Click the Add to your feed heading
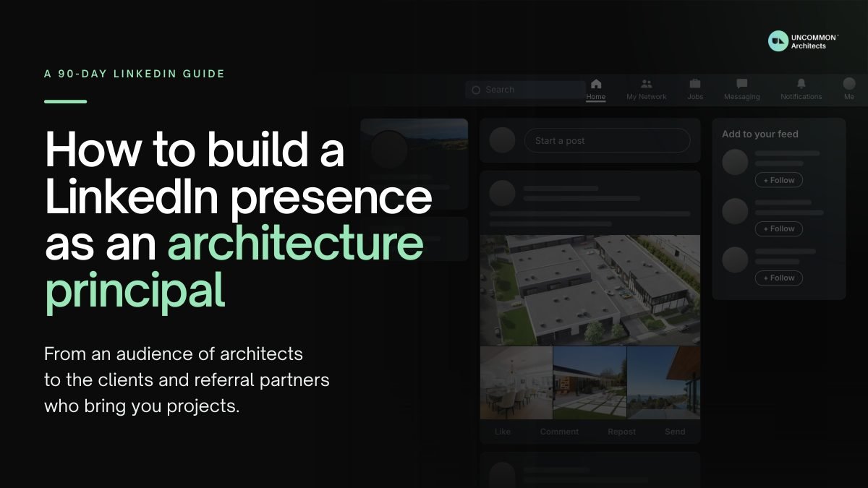The image size is (868, 488). pyautogui.click(x=760, y=134)
